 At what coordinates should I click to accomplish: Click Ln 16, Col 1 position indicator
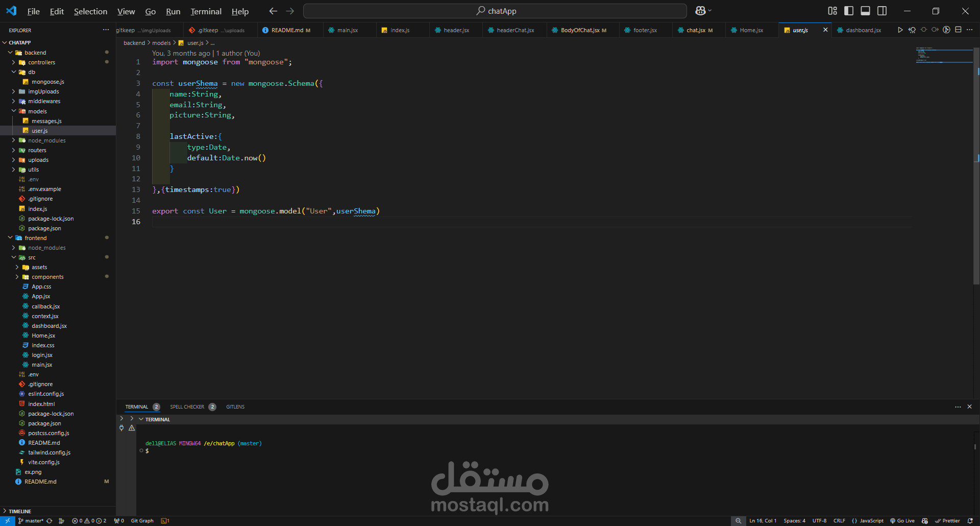(763, 521)
